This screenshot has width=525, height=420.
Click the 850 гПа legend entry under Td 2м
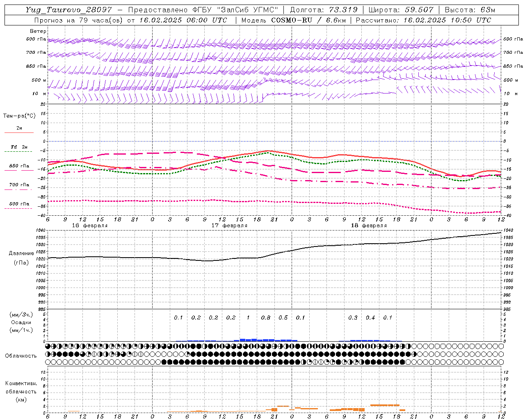click(x=19, y=166)
